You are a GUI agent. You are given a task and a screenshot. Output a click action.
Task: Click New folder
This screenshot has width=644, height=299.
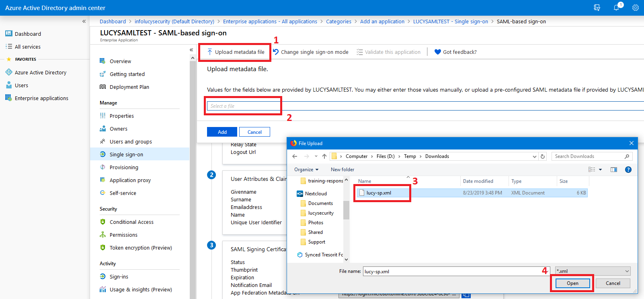pyautogui.click(x=343, y=170)
